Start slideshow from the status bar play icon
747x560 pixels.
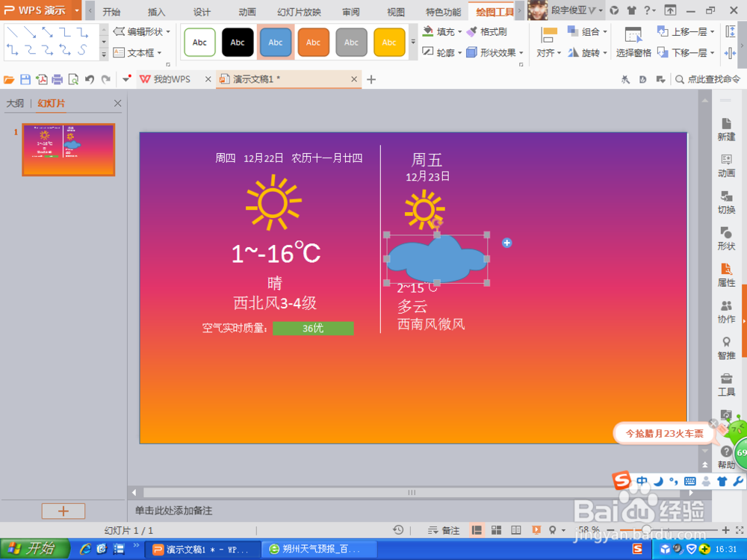[538, 529]
